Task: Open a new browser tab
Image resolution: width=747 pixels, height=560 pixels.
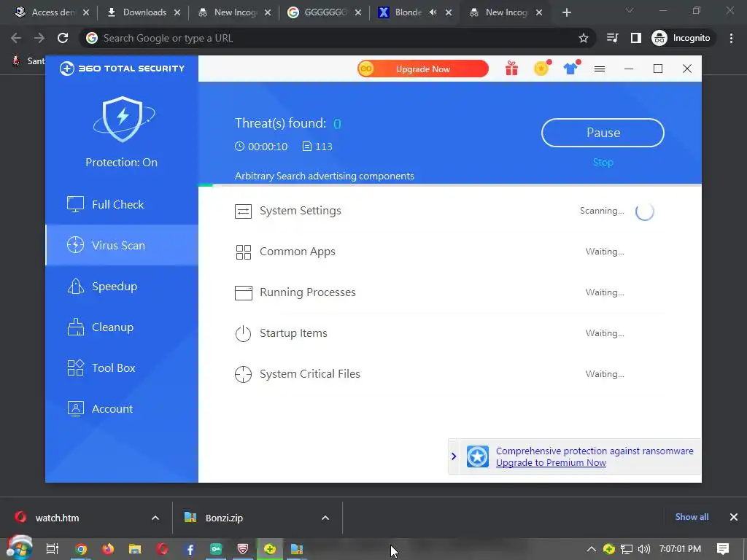Action: tap(566, 13)
